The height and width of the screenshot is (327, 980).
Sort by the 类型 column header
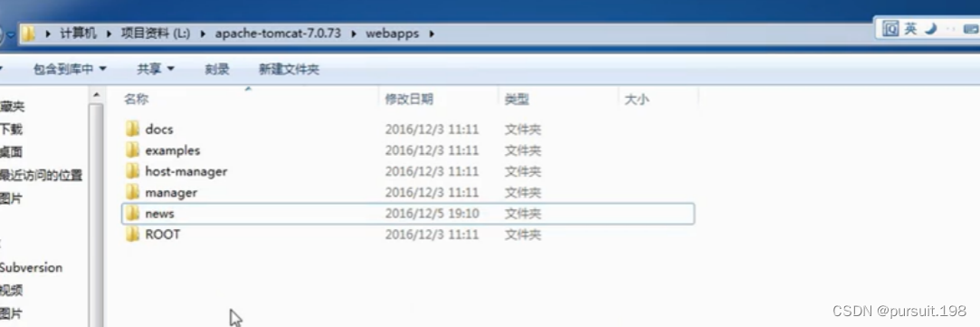517,100
